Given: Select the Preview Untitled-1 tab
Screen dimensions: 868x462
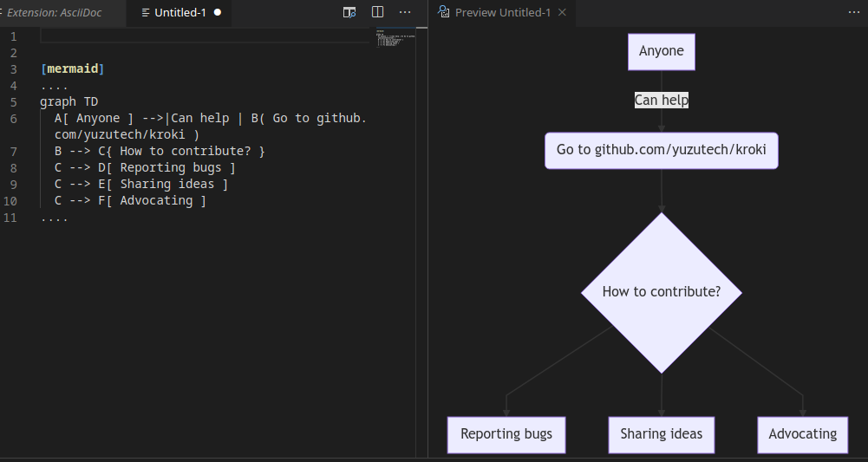Looking at the screenshot, I should (503, 12).
